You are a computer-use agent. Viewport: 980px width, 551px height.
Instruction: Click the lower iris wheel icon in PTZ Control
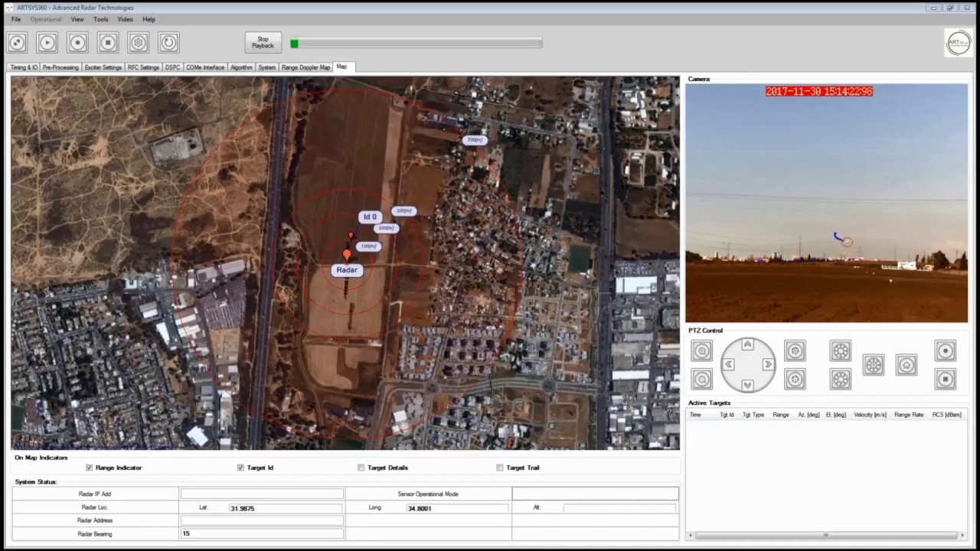coord(841,379)
